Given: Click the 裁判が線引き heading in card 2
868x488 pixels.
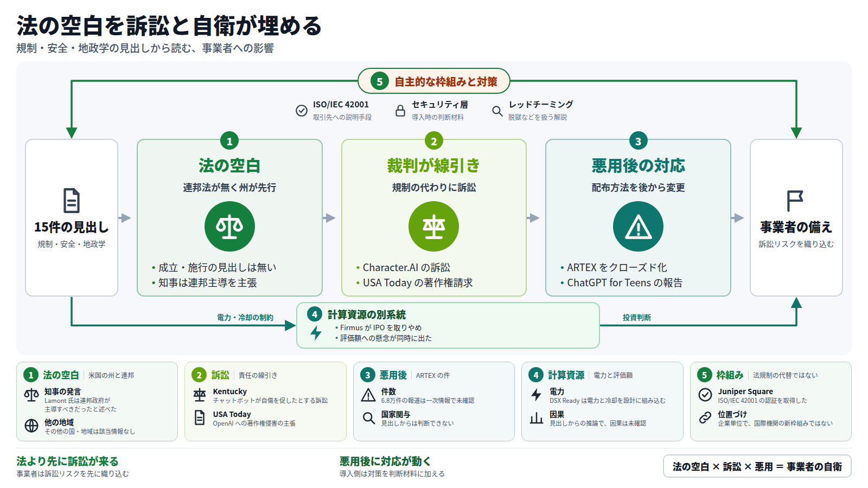Looking at the screenshot, I should (x=433, y=165).
